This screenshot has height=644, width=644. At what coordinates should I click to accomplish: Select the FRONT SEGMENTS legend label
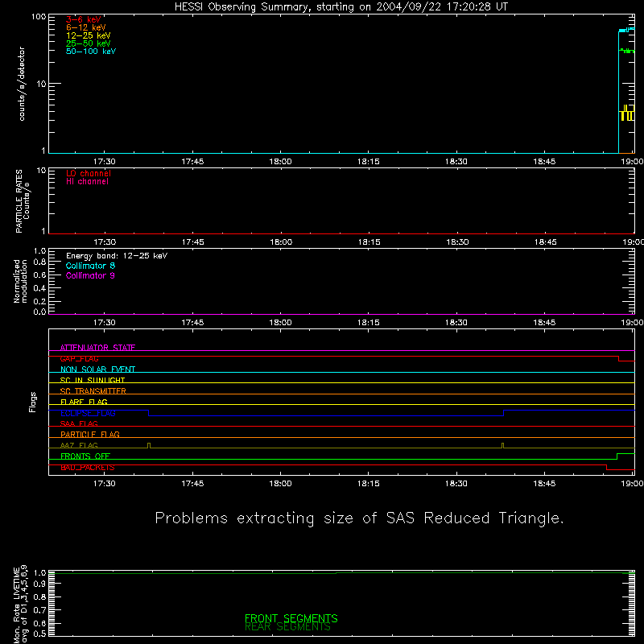coord(291,618)
